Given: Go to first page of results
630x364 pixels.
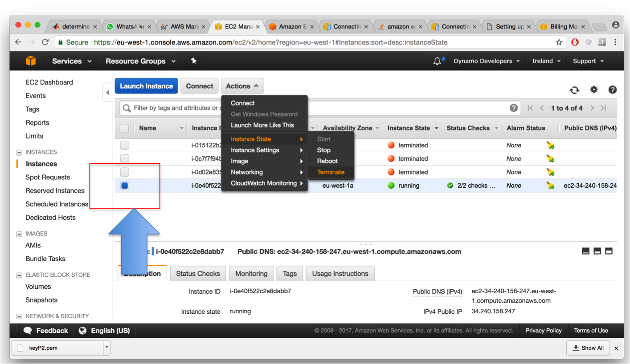Looking at the screenshot, I should click(x=530, y=108).
